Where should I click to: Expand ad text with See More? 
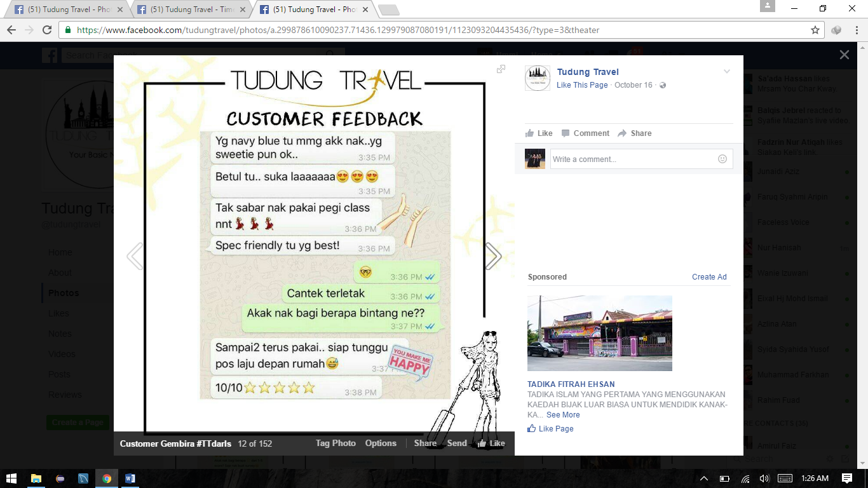563,415
